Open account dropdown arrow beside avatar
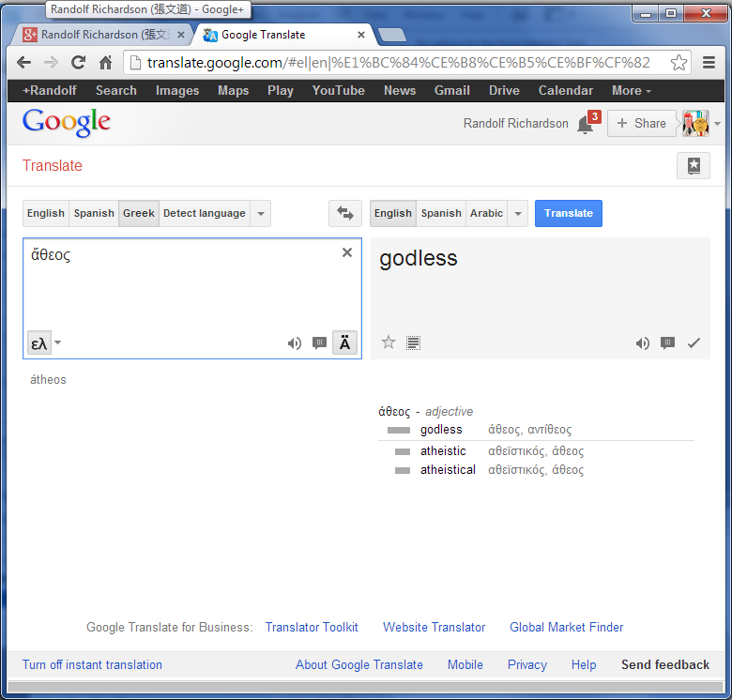The image size is (732, 700). click(717, 124)
